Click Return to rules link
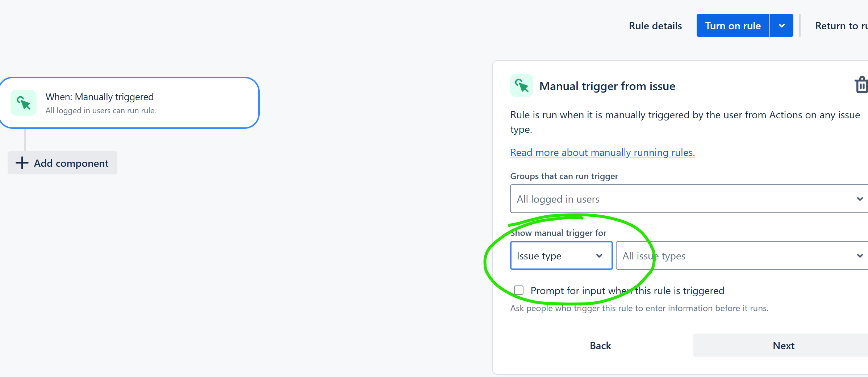The width and height of the screenshot is (868, 377). click(x=842, y=26)
